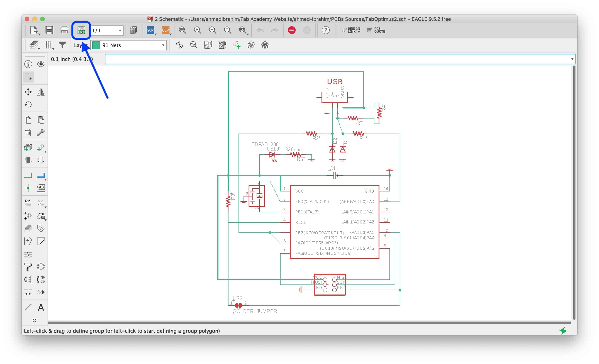
Task: Click the USB connector label
Action: (x=335, y=82)
